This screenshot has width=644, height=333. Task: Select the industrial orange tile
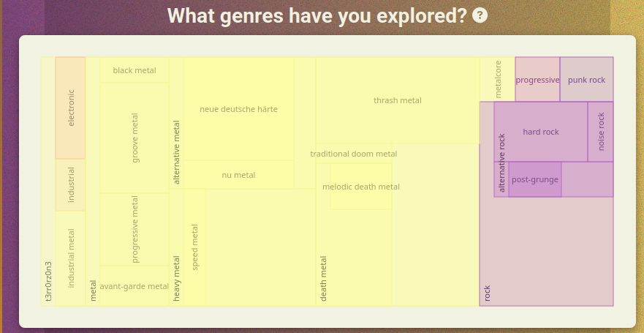[x=71, y=185]
